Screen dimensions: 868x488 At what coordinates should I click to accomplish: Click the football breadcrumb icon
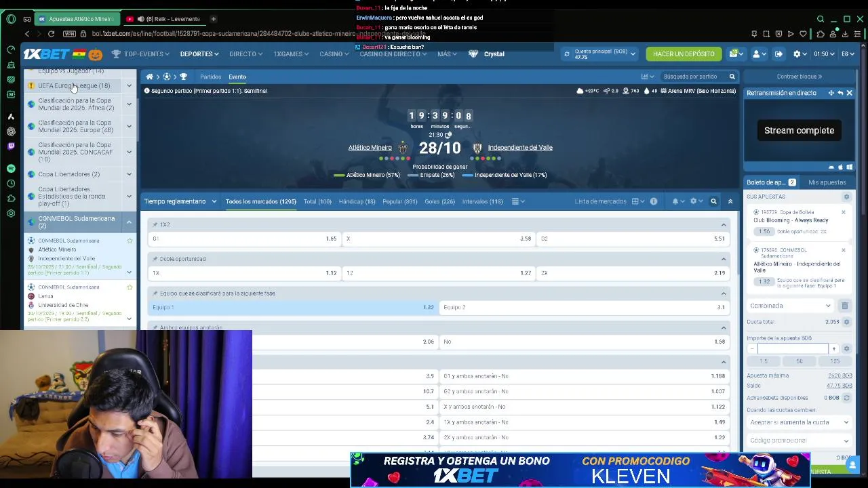[166, 77]
